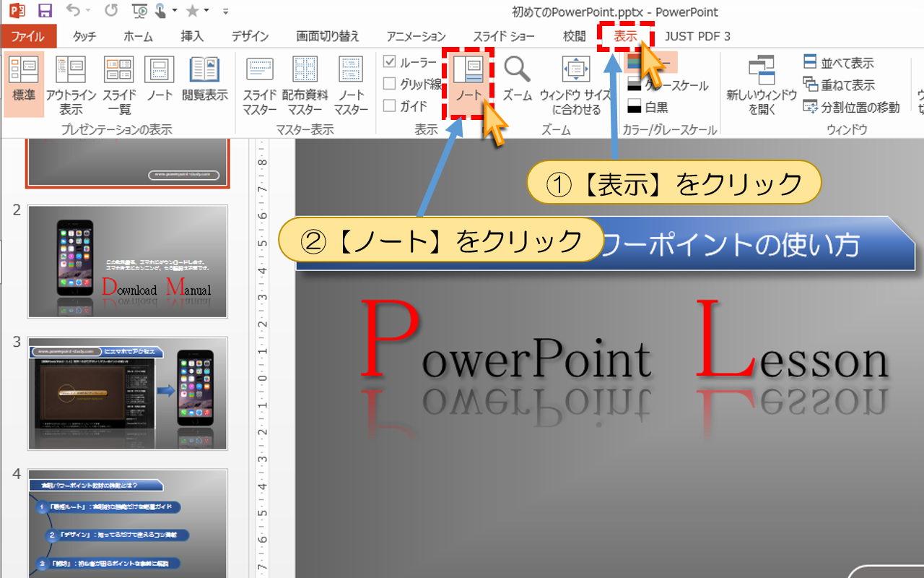This screenshot has width=924, height=578.
Task: Select グレースケール color mode
Action: click(668, 85)
